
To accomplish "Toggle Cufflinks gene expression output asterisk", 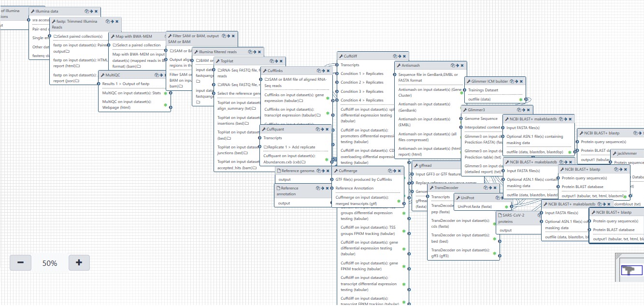I will tap(328, 98).
